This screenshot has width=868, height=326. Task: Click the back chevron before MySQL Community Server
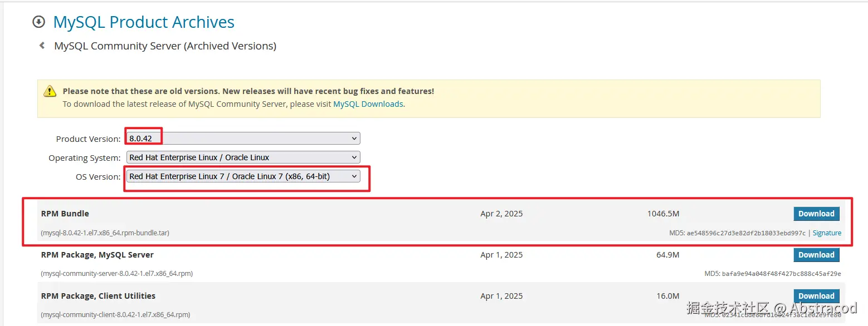click(x=42, y=46)
